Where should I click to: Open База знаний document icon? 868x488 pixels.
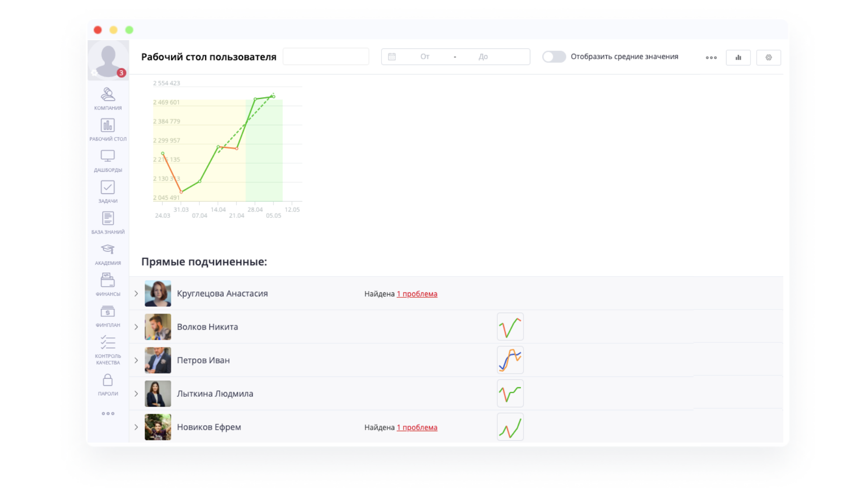108,218
